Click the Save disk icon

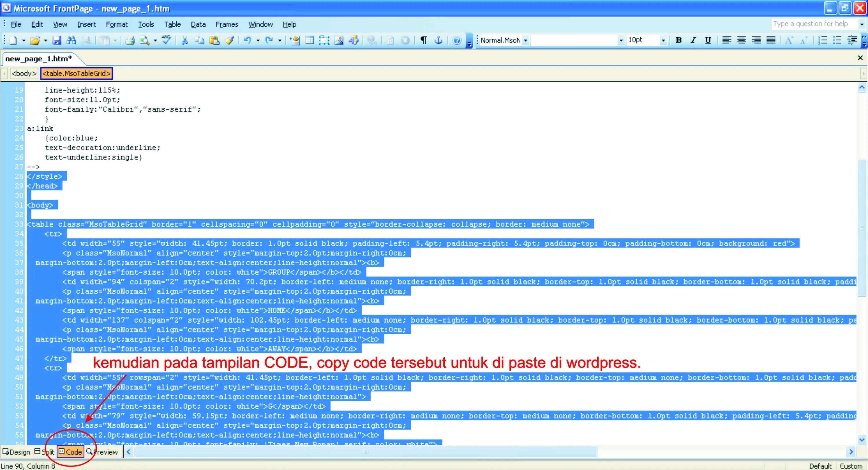[57, 41]
